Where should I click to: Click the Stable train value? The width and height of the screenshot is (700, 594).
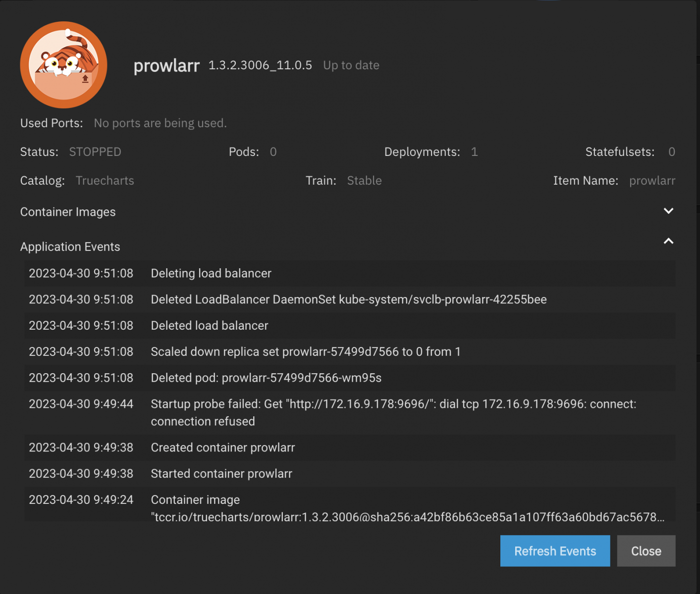tap(365, 180)
